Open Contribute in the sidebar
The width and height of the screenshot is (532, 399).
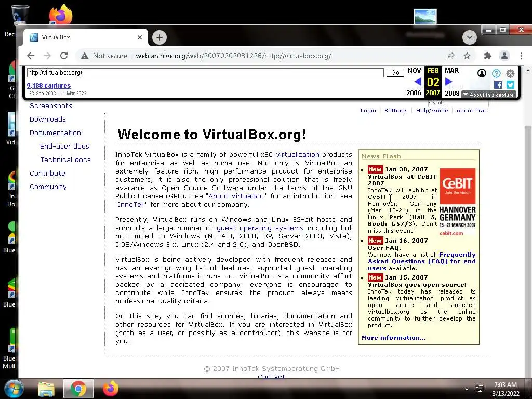pos(47,174)
